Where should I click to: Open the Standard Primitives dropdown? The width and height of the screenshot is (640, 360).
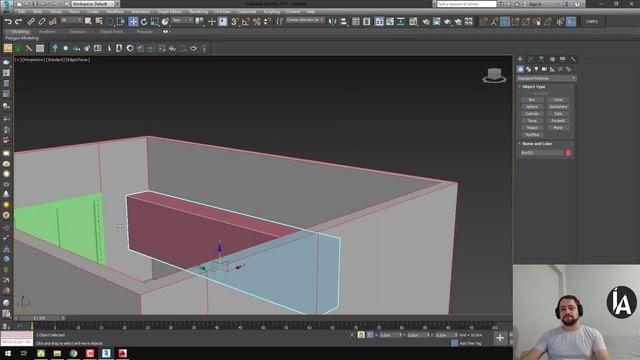546,78
